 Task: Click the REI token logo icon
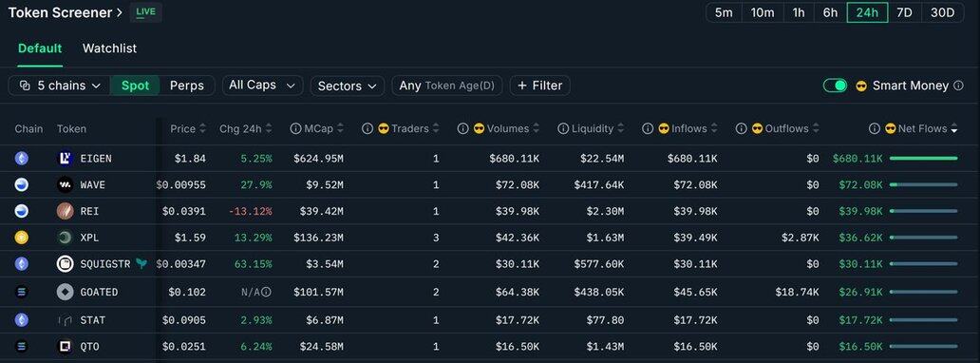65,211
